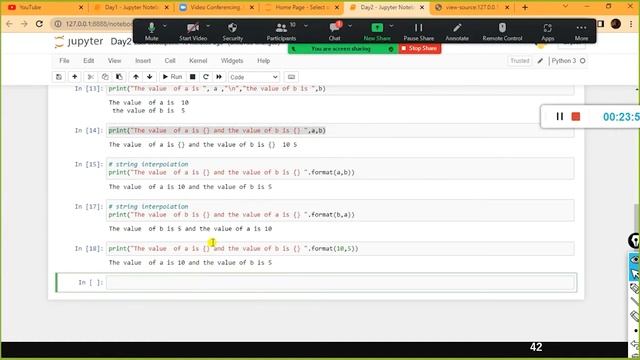
Task: Cut selected cells with scissors icon
Action: point(91,77)
